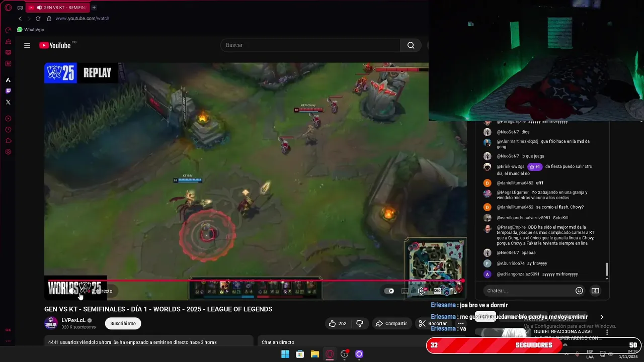Reload the YouTube page
This screenshot has height=362, width=644.
coord(38,19)
